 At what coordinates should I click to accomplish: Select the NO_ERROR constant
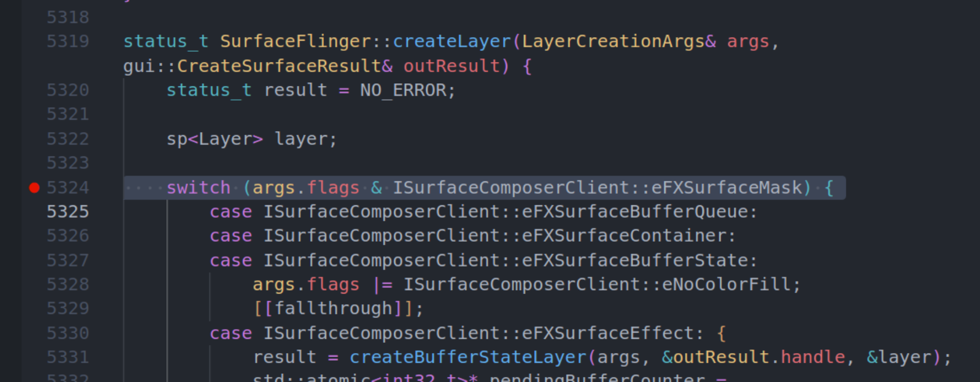tap(403, 90)
